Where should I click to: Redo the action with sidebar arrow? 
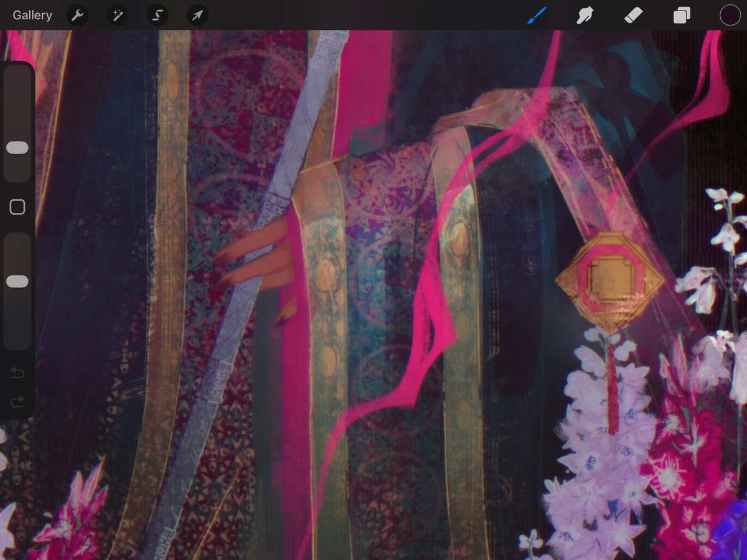[17, 401]
